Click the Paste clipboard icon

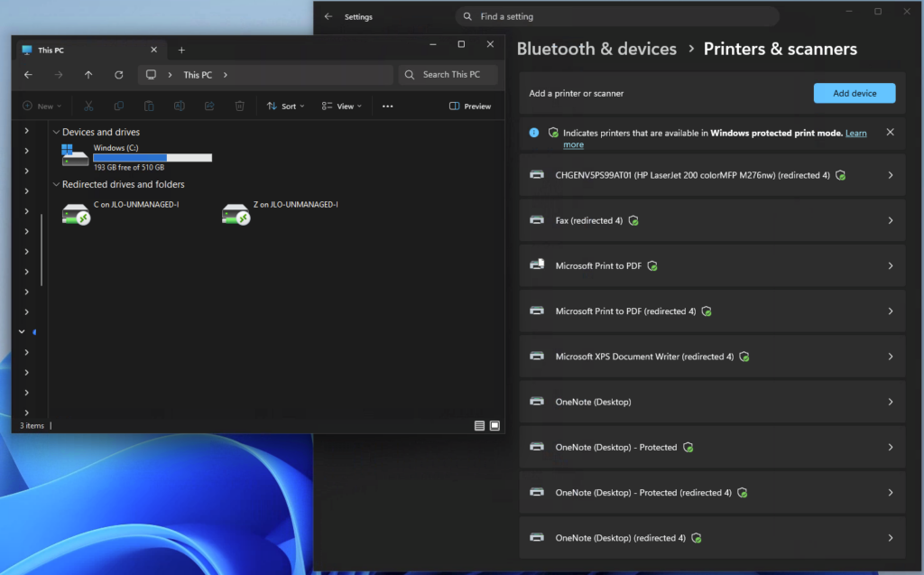pyautogui.click(x=149, y=107)
